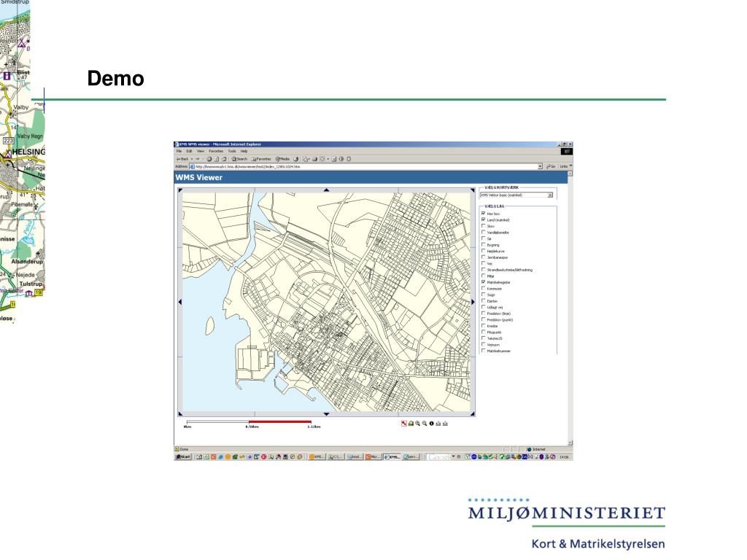Enable the Skov layer

484,226
